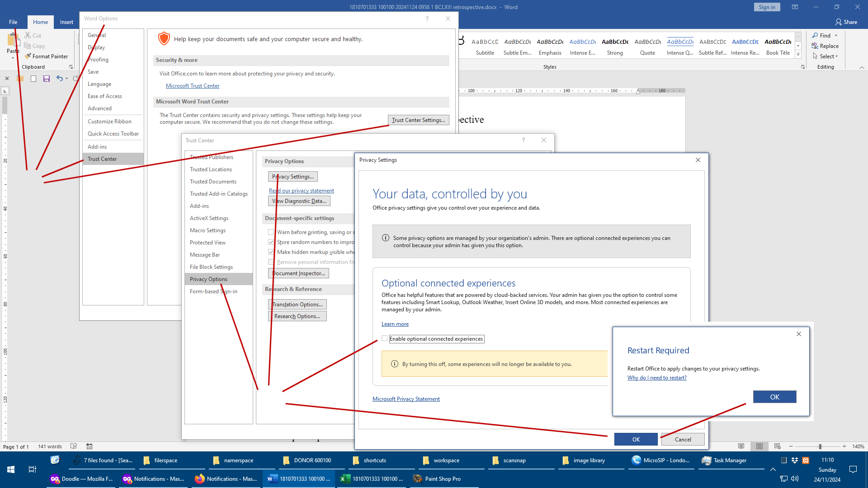Click the Task View icon on taskbar
This screenshot has height=488, width=868.
point(33,469)
